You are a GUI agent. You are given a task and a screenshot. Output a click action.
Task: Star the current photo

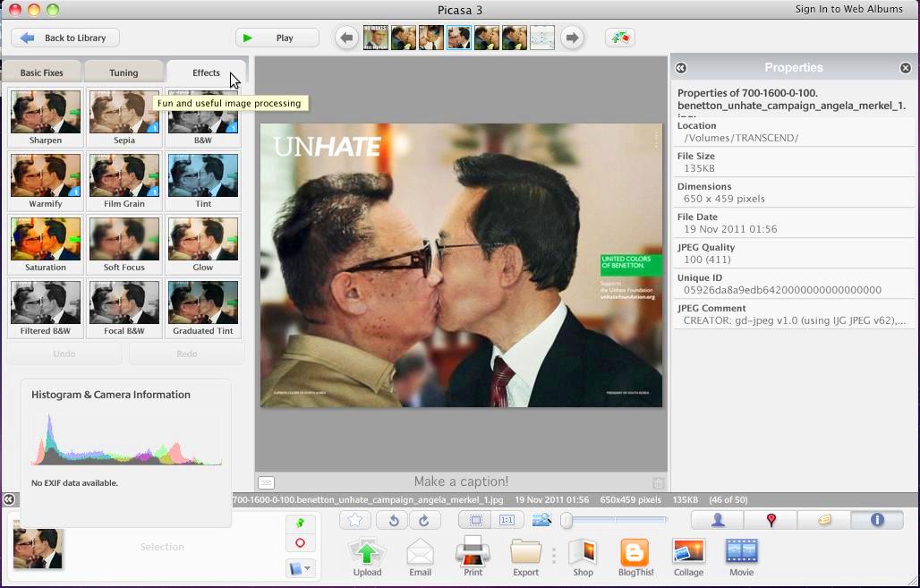(355, 520)
